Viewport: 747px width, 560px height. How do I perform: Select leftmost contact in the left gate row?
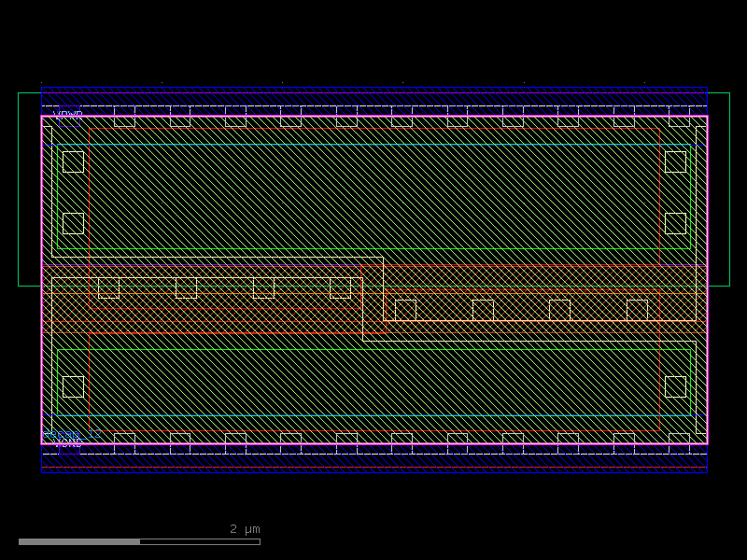click(108, 287)
